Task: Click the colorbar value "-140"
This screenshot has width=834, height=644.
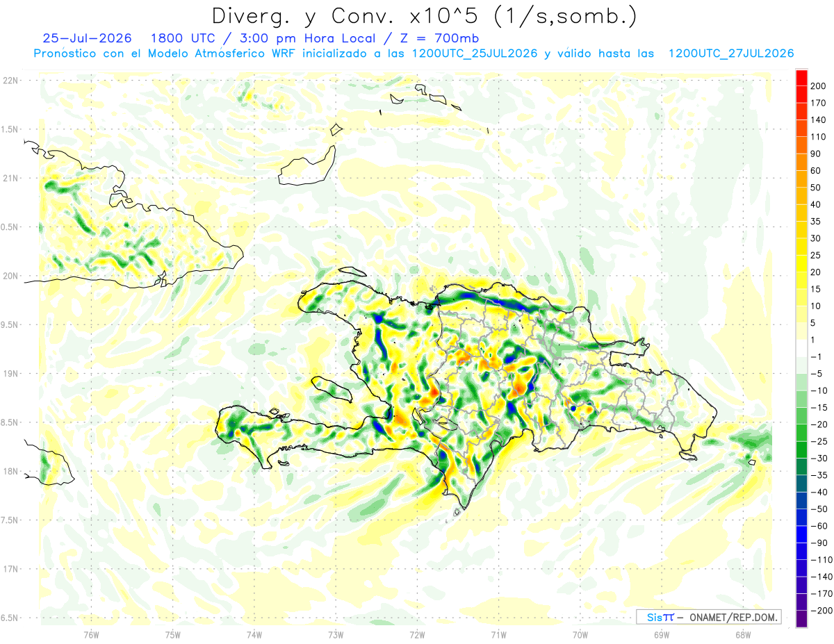Action: (x=821, y=577)
